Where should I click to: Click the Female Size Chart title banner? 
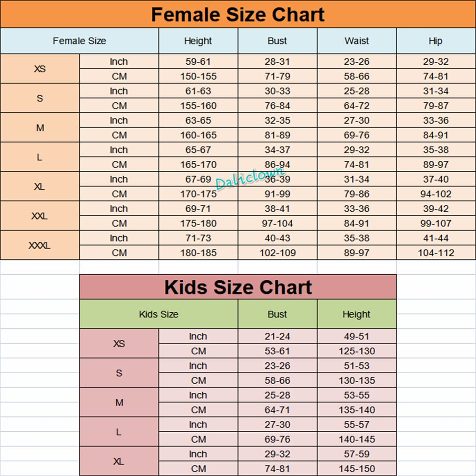pos(238,14)
